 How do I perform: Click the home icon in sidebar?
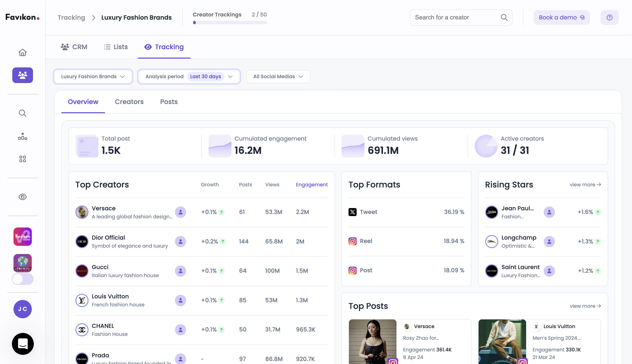22,53
